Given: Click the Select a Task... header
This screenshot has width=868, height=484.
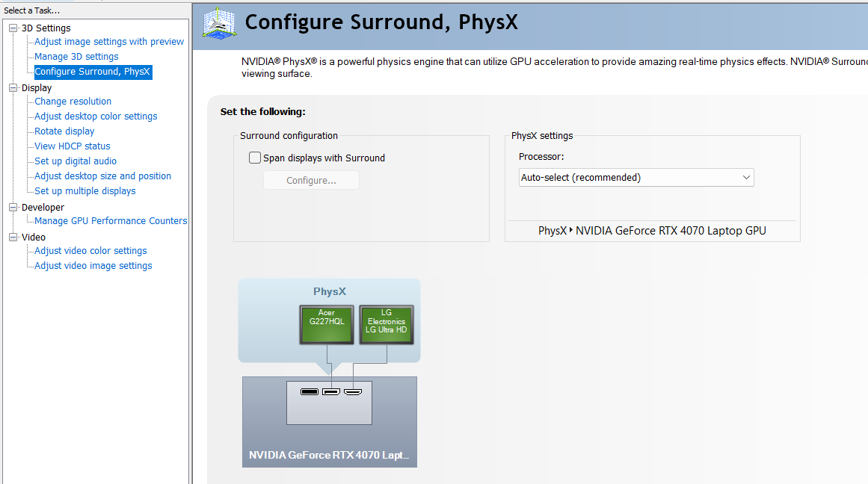Looking at the screenshot, I should [x=31, y=10].
